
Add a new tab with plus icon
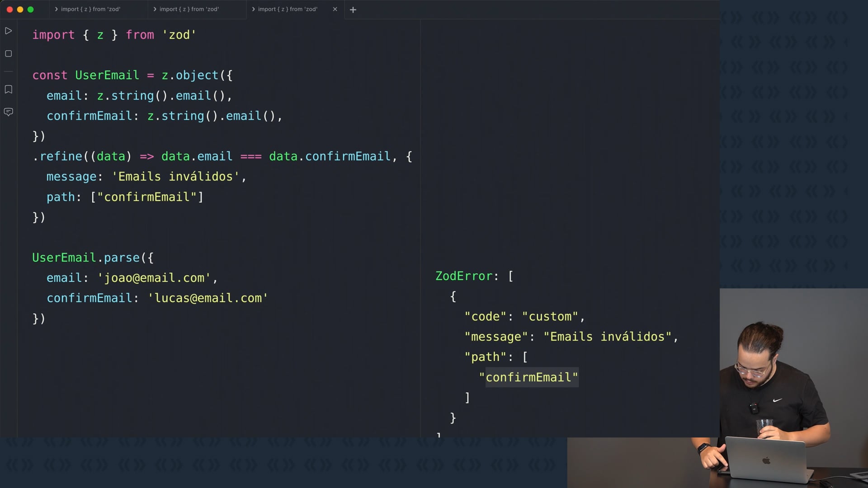pyautogui.click(x=353, y=9)
